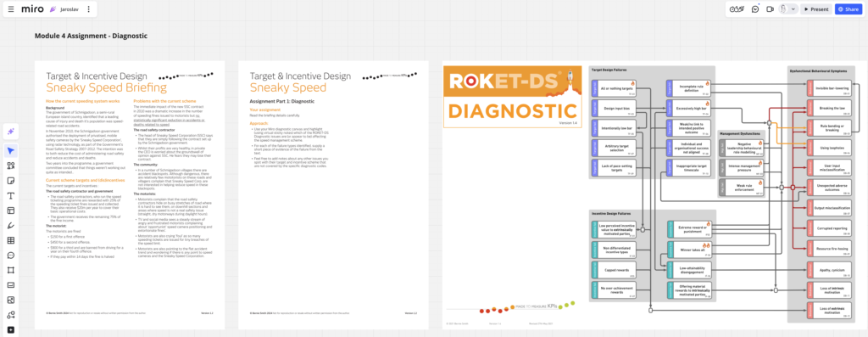This screenshot has height=337, width=868.
Task: Click the 'Module 4 Assignment - Diagnostic' heading
Action: 91,36
